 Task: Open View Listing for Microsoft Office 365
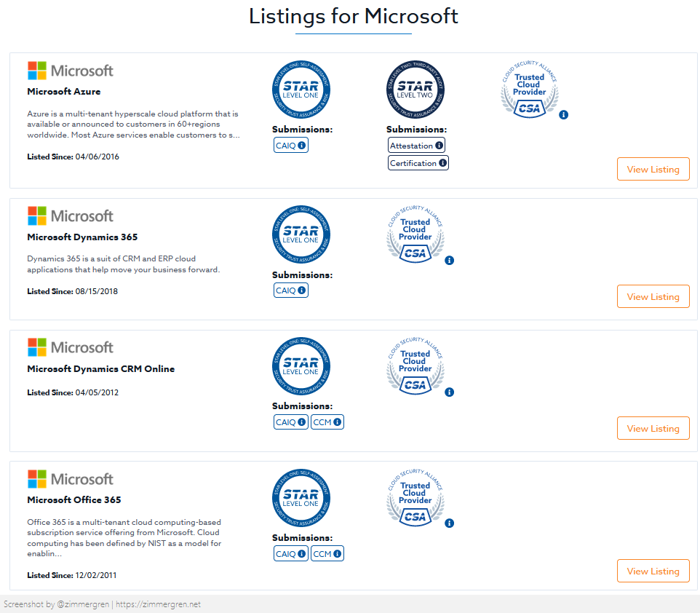[653, 571]
